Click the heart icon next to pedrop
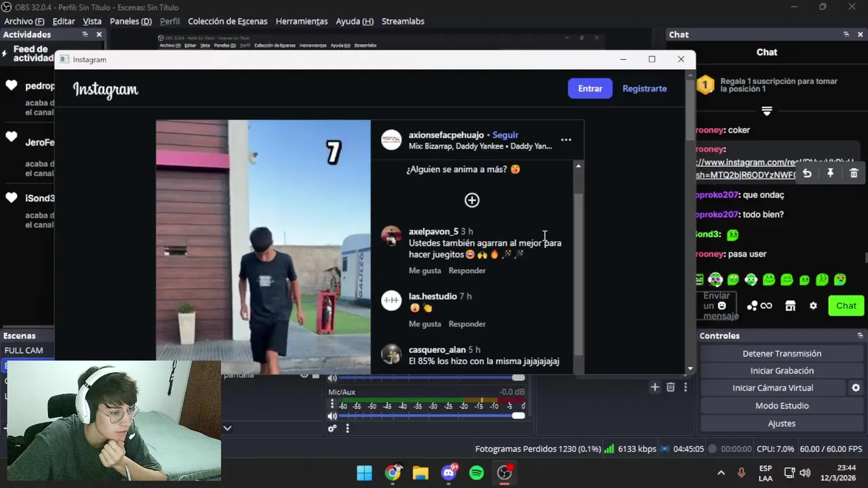This screenshot has width=868, height=488. point(11,85)
